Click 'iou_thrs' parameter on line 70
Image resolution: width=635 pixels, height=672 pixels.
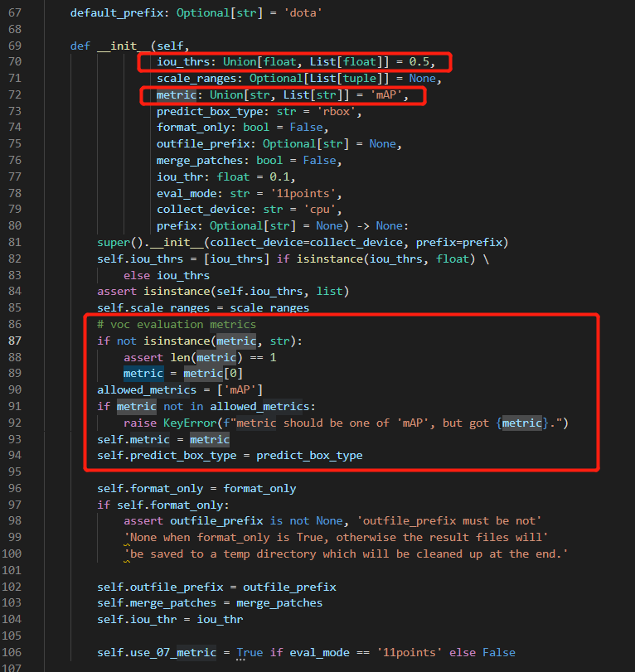pyautogui.click(x=182, y=61)
